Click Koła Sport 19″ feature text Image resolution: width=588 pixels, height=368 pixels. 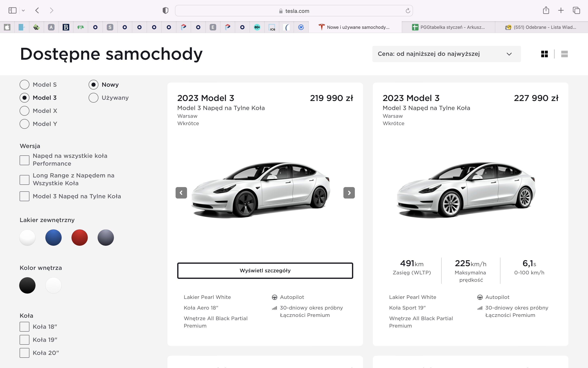(408, 308)
